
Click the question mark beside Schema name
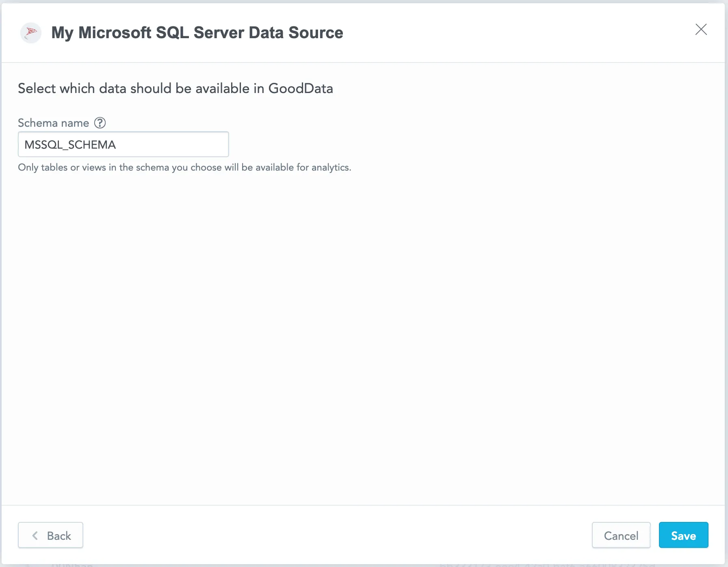click(x=100, y=123)
